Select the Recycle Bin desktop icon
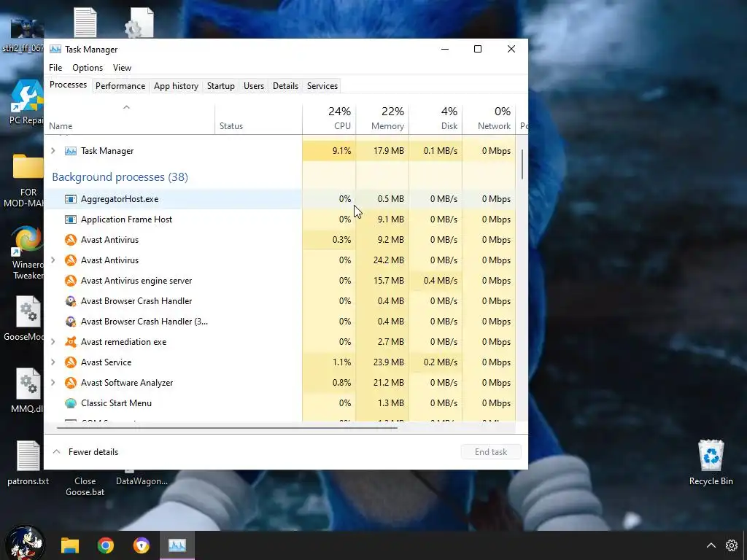Viewport: 747px width, 560px height. (711, 463)
